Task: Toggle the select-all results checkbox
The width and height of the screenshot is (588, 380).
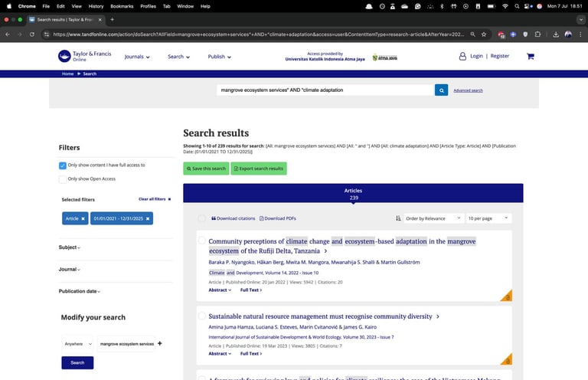Action: click(x=202, y=218)
